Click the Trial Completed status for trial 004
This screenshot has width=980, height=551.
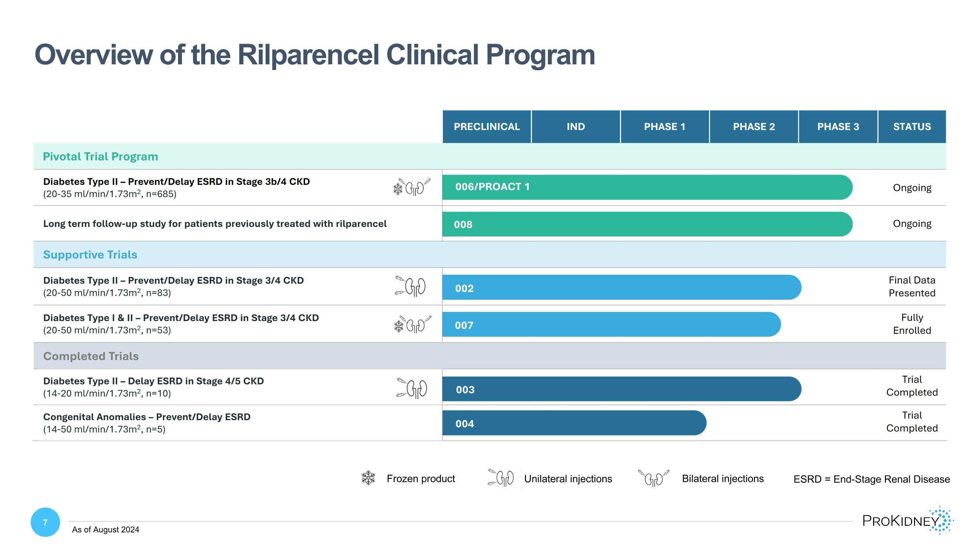(x=912, y=422)
